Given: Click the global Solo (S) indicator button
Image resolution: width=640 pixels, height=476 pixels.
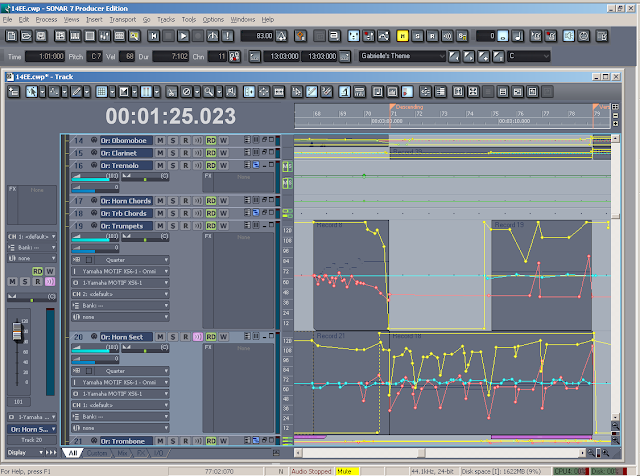Looking at the screenshot, I should (417, 36).
